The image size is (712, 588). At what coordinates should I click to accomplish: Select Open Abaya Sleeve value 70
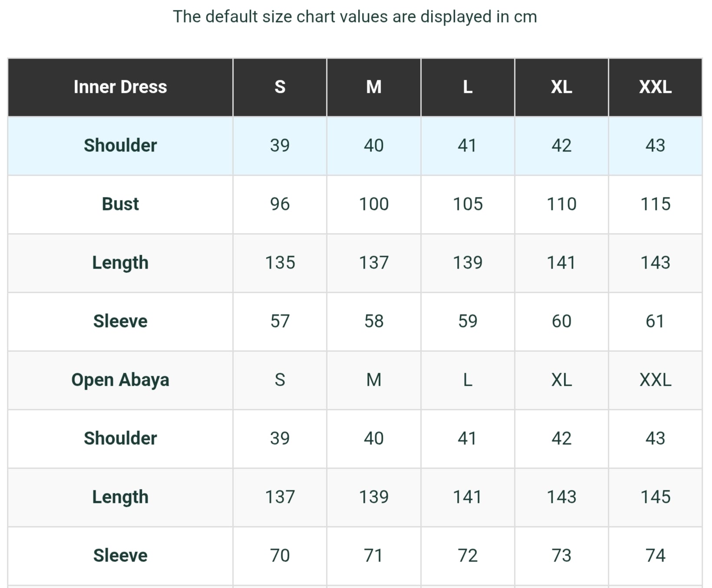(x=280, y=556)
